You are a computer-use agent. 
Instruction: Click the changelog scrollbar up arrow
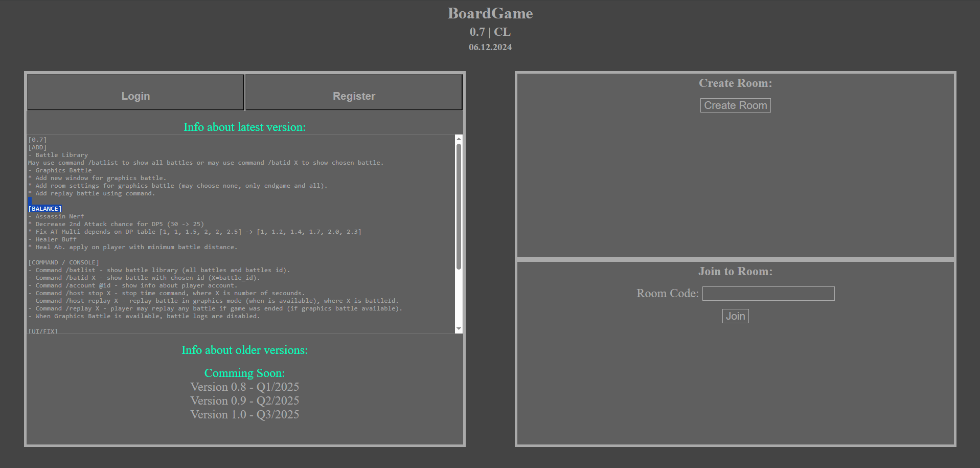(459, 139)
